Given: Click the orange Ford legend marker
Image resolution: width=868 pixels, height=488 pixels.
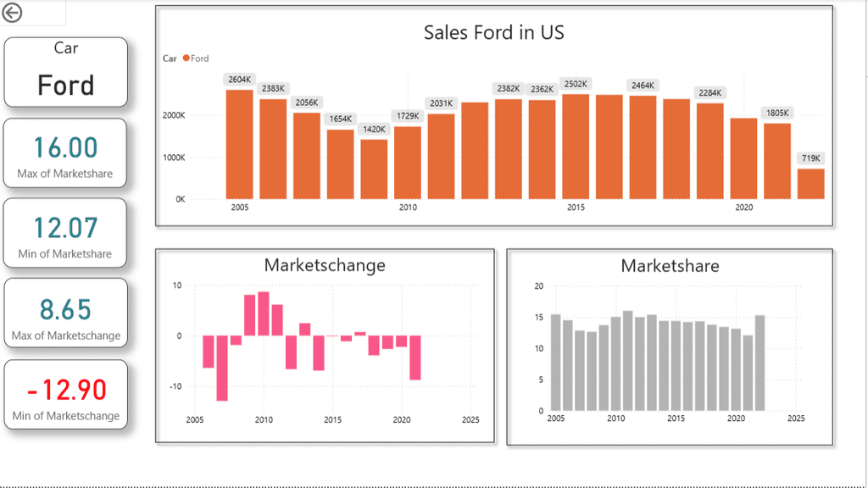Looking at the screenshot, I should 186,58.
